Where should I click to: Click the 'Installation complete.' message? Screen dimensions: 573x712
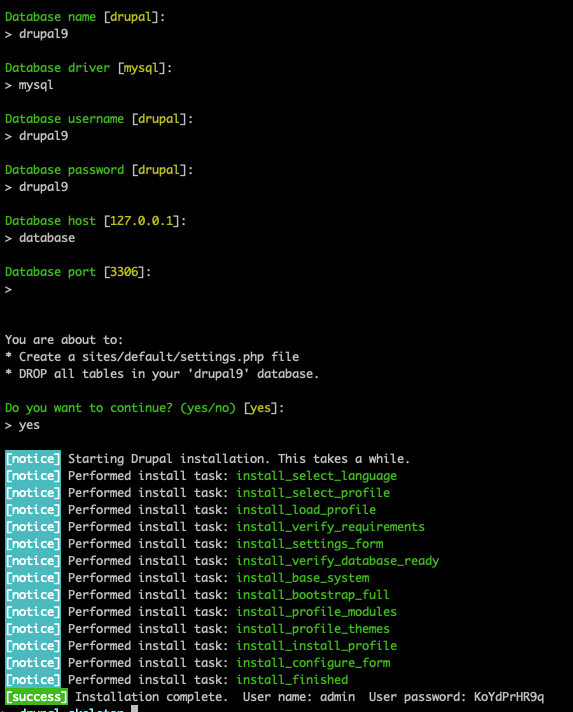pos(151,697)
